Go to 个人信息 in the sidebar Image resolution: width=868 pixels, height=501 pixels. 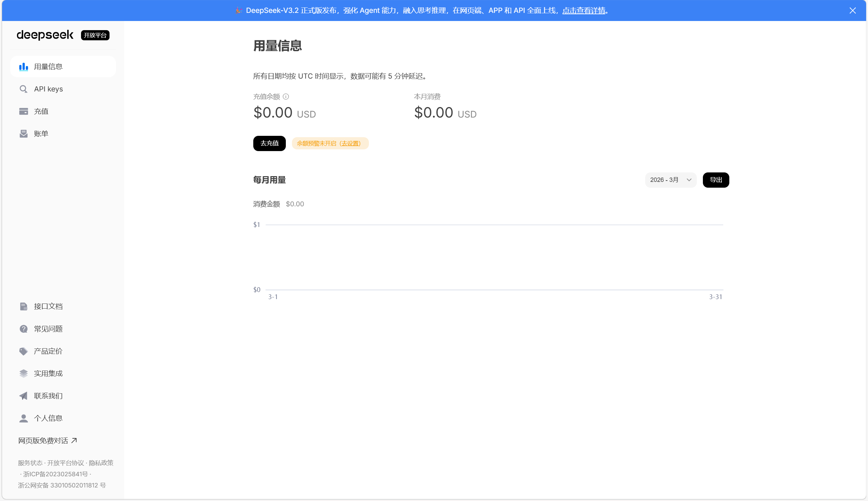(63, 418)
